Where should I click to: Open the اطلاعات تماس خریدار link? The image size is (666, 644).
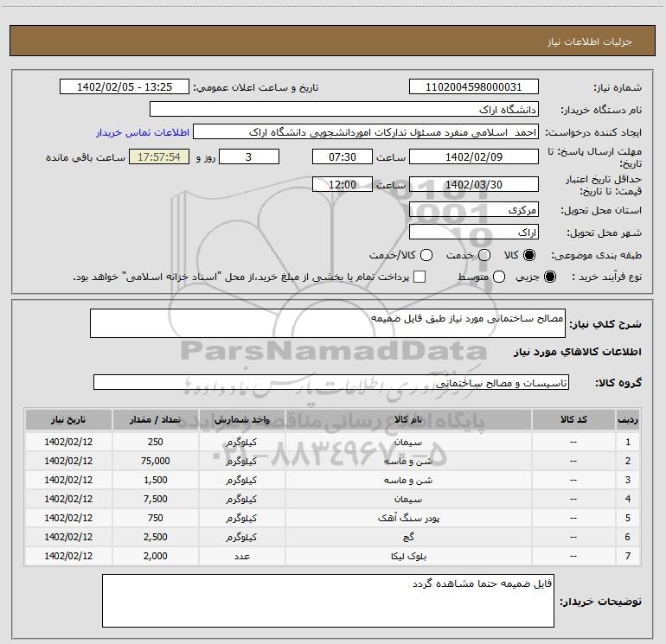pos(143,132)
